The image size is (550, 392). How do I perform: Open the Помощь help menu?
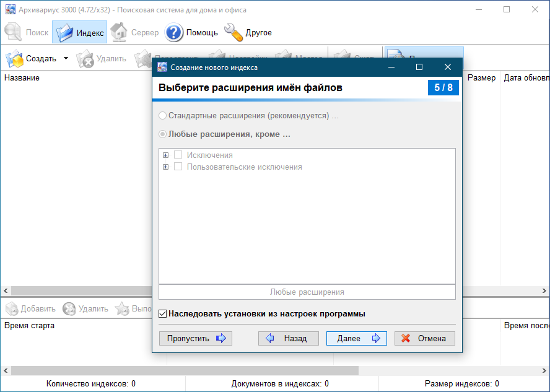pos(191,32)
